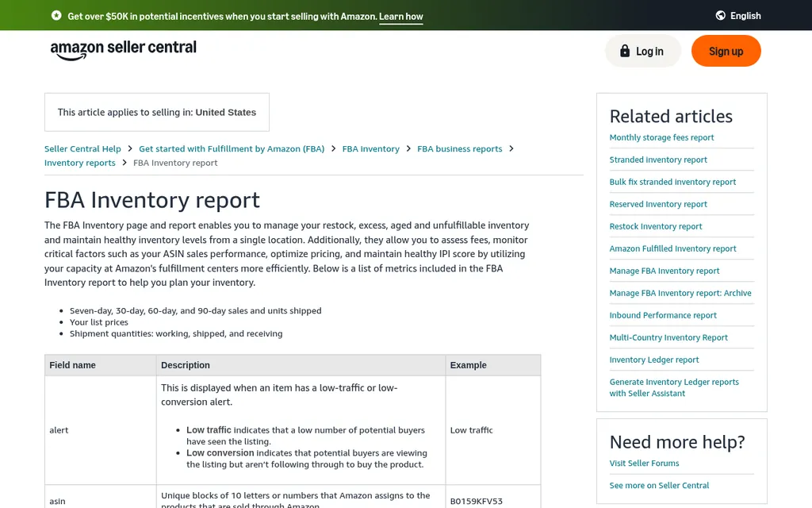The image size is (812, 508).
Task: Click the Shipment quantities bullet
Action: [x=176, y=334]
